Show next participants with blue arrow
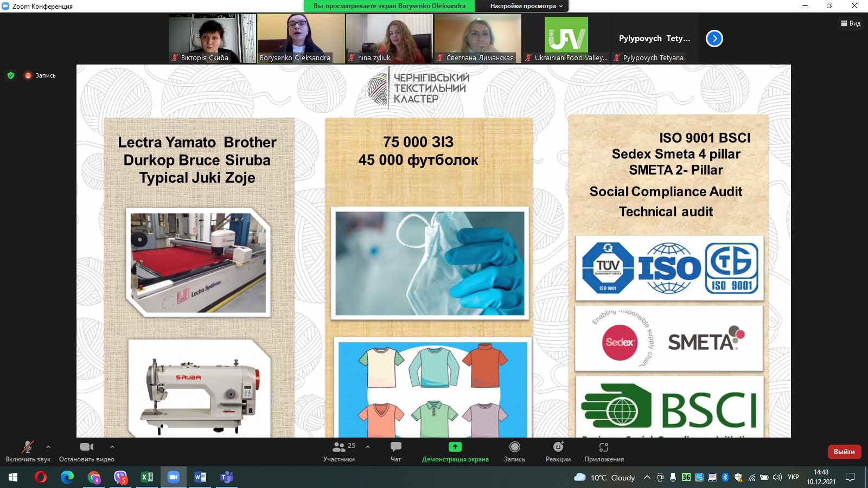The width and height of the screenshot is (868, 488). (714, 38)
